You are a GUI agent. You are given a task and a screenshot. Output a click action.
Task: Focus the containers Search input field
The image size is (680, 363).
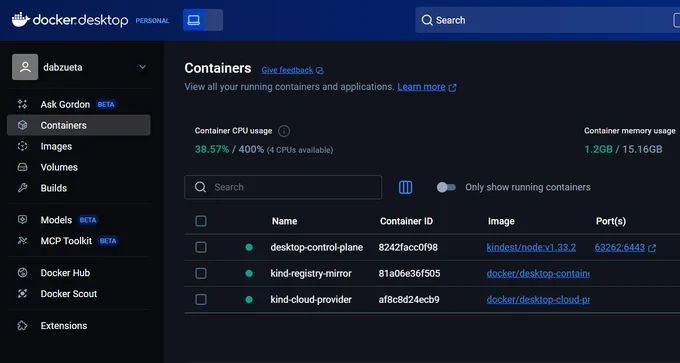coord(283,187)
